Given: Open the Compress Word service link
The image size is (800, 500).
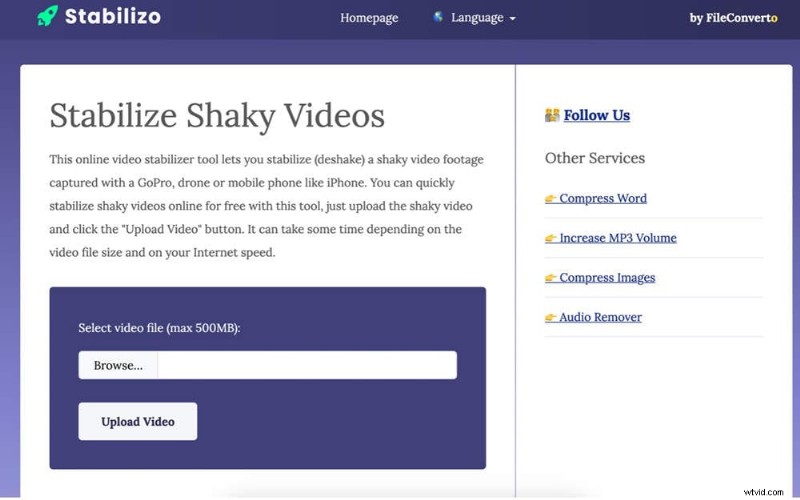Looking at the screenshot, I should [x=603, y=198].
